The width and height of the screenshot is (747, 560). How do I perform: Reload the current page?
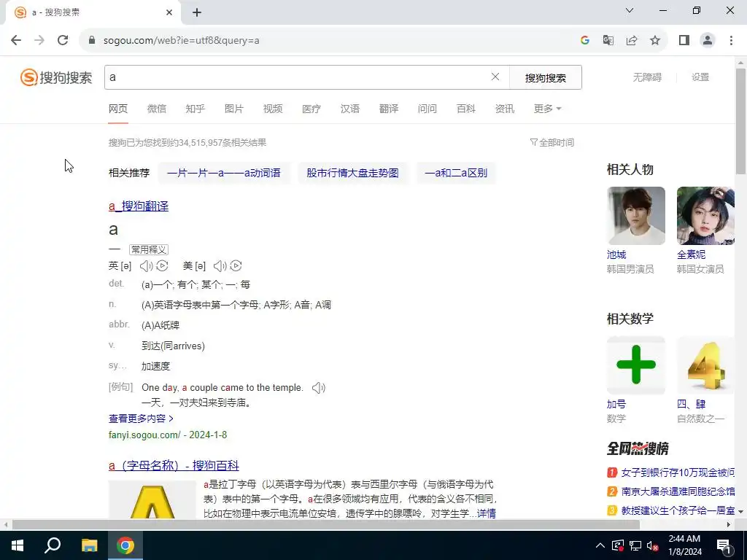(63, 40)
